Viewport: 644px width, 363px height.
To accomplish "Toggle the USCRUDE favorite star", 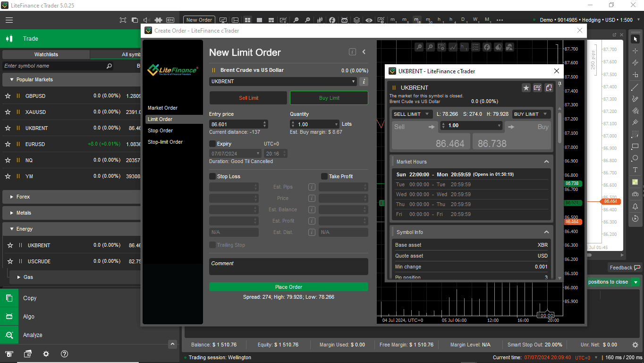I will pyautogui.click(x=10, y=261).
